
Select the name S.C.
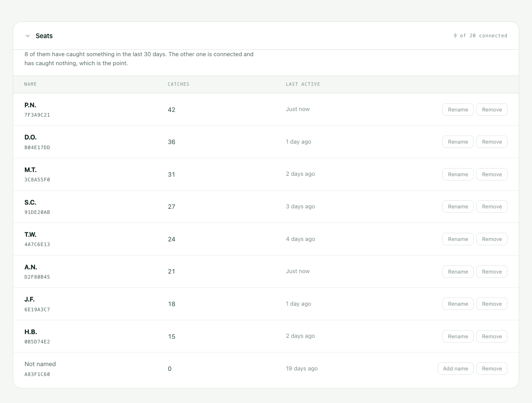(x=30, y=202)
